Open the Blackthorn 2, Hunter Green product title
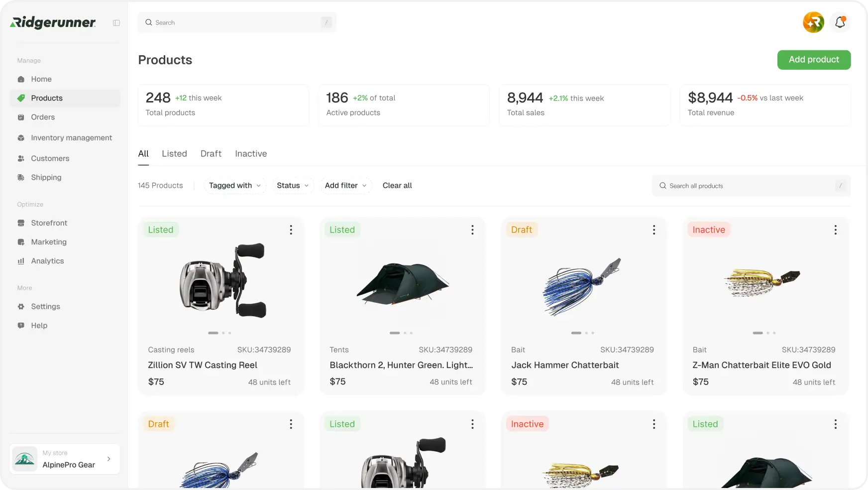Image resolution: width=868 pixels, height=490 pixels. click(x=401, y=365)
